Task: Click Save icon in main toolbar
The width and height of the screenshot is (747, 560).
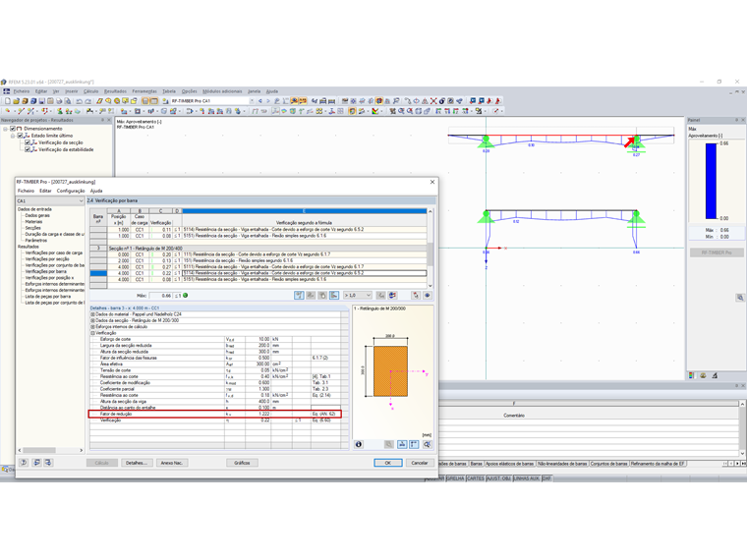Action: 42,101
